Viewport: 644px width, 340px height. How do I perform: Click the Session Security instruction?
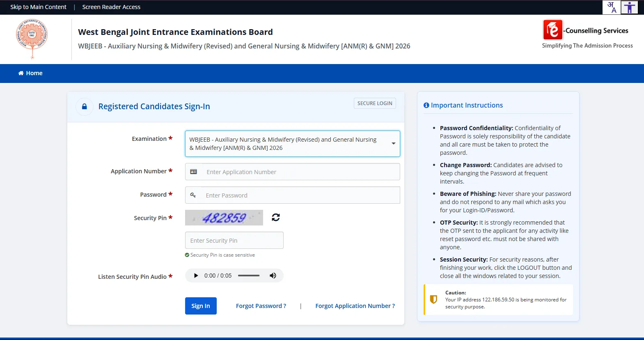[506, 268]
